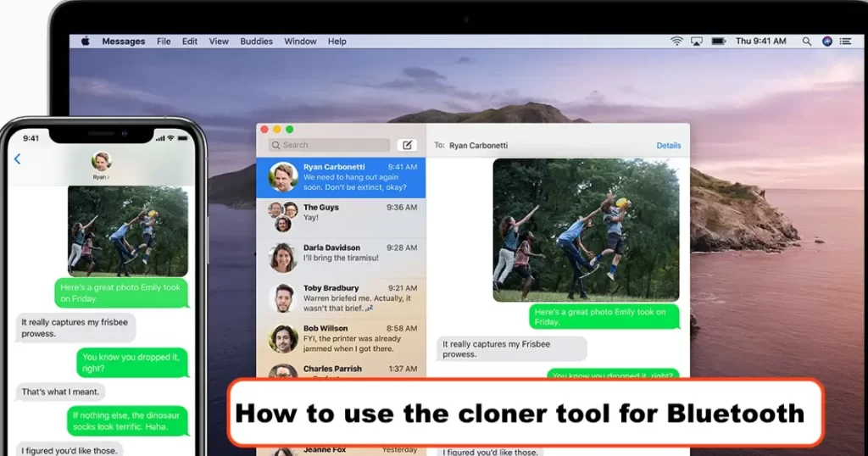Tap iPhone 'It really captures my frisbee' bubble

pos(75,328)
